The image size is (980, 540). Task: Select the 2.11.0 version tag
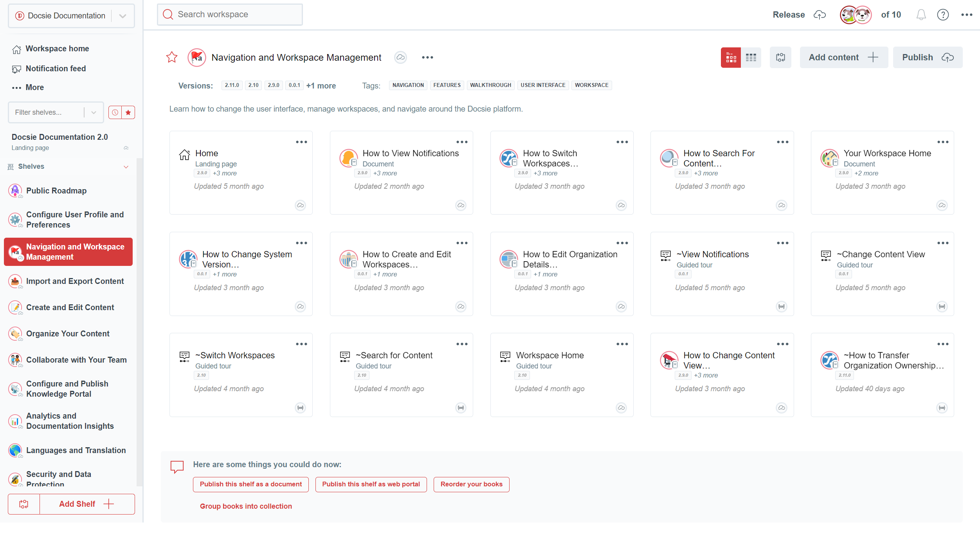(232, 85)
